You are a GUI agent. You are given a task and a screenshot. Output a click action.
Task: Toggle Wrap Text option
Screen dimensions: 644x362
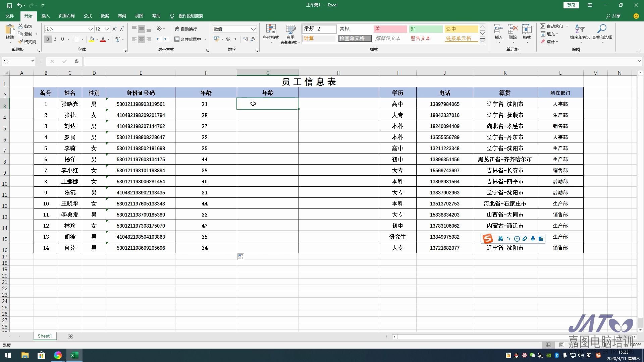[x=186, y=29]
